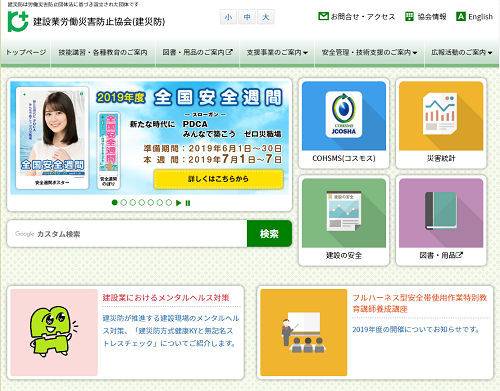Pause the banner slideshow

pos(188,203)
